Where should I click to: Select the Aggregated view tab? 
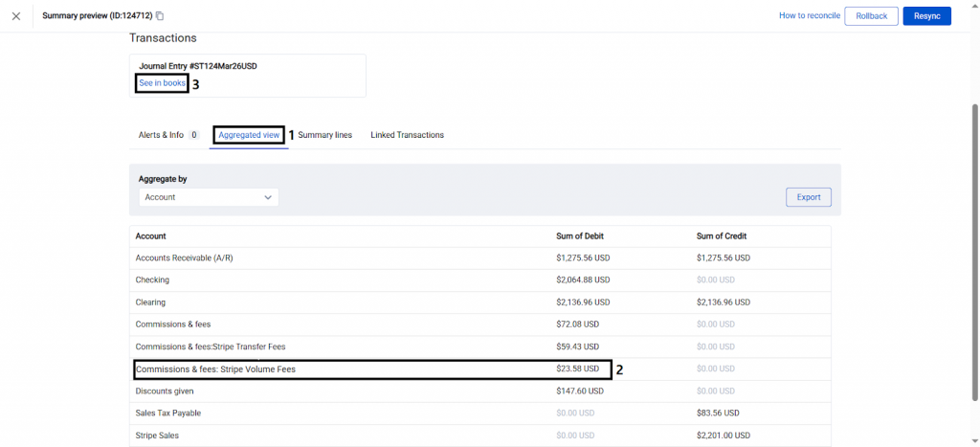pyautogui.click(x=249, y=135)
